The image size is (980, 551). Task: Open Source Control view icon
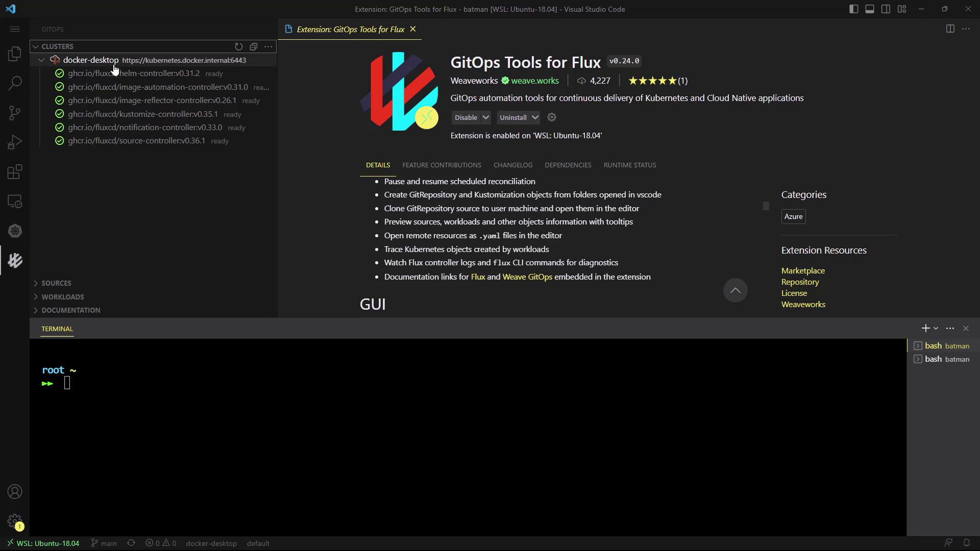(x=15, y=113)
